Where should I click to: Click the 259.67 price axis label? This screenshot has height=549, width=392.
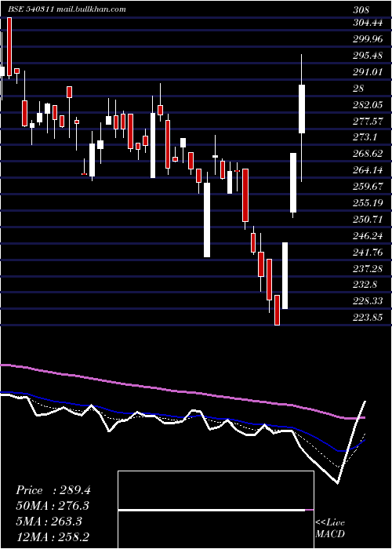(x=368, y=187)
